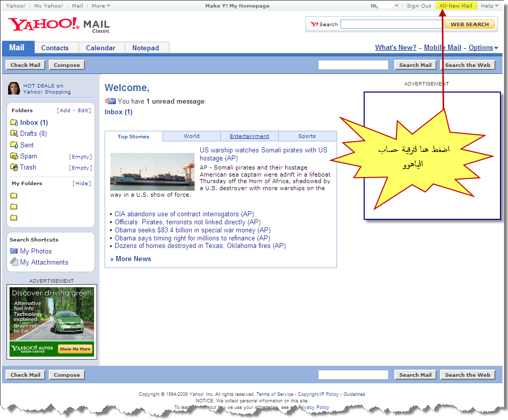
Task: Click the Spam folder icon
Action: pyautogui.click(x=14, y=156)
